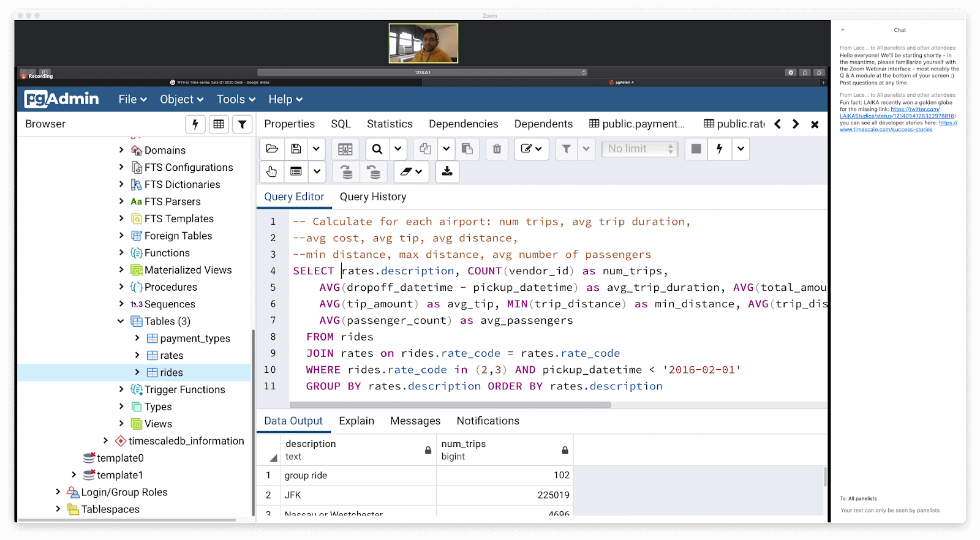Click the Open File folder icon

coord(272,149)
